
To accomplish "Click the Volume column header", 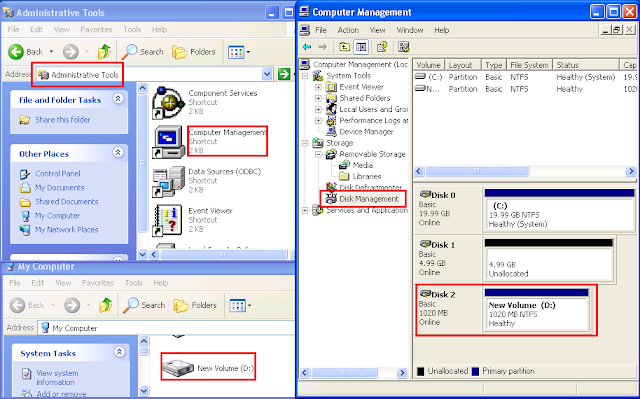I will tap(429, 65).
